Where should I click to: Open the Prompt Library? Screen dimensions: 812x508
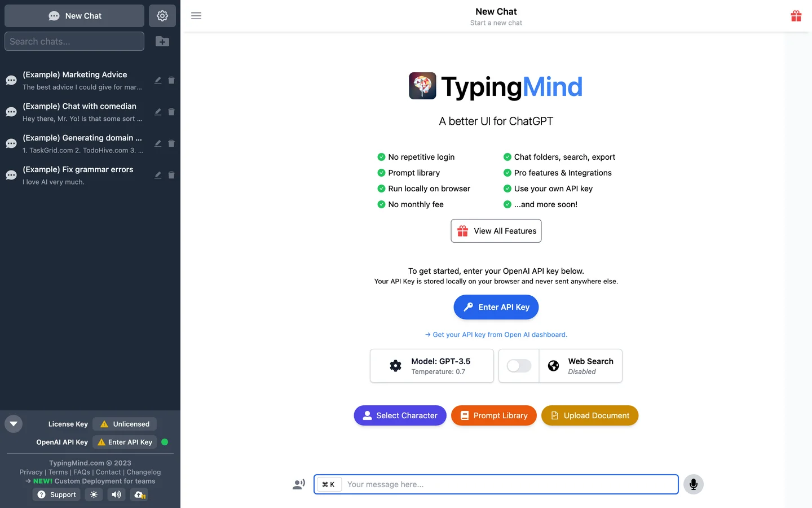494,415
